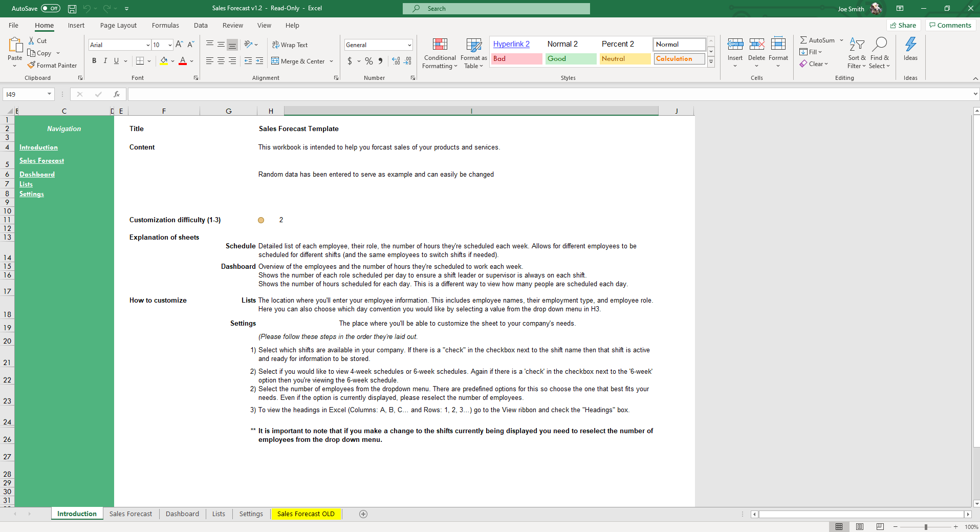Screen dimensions: 980x532
Task: Click the percent style button
Action: (x=369, y=61)
